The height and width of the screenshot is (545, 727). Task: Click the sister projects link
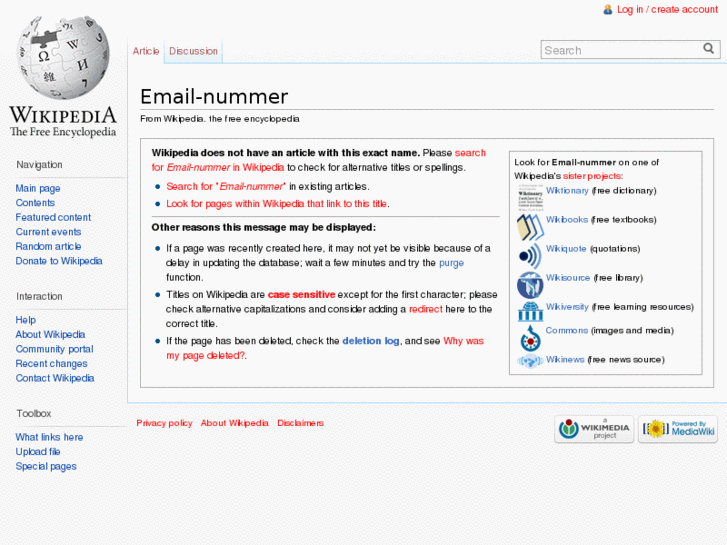click(x=592, y=176)
